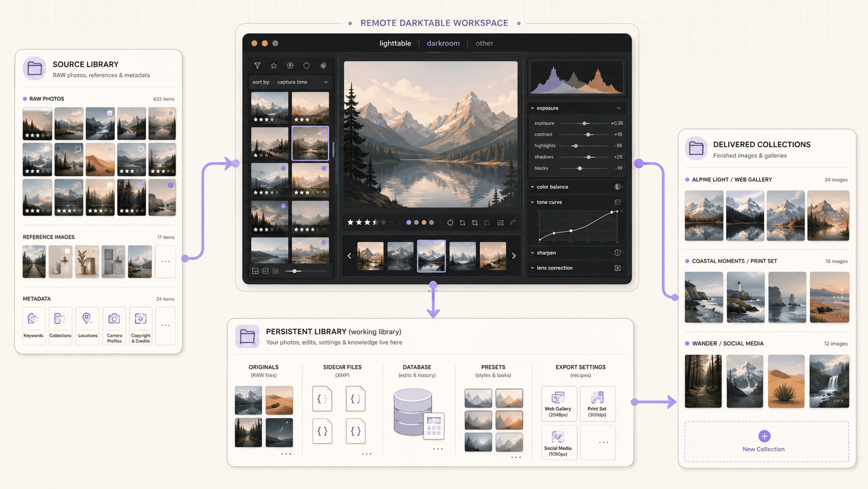This screenshot has width=868, height=489.
Task: Click the ellipsis under the Presets thumbnails
Action: (516, 457)
